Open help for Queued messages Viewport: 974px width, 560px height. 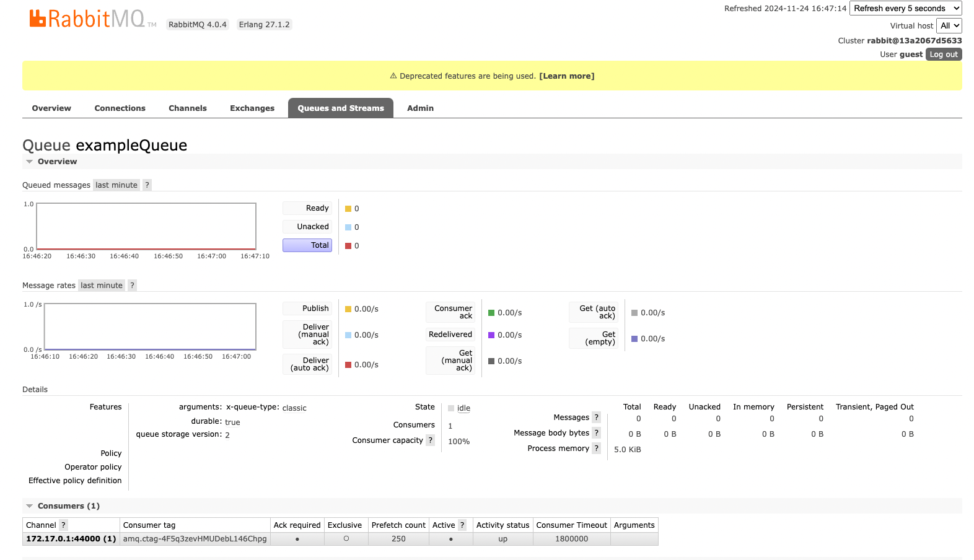pos(147,185)
